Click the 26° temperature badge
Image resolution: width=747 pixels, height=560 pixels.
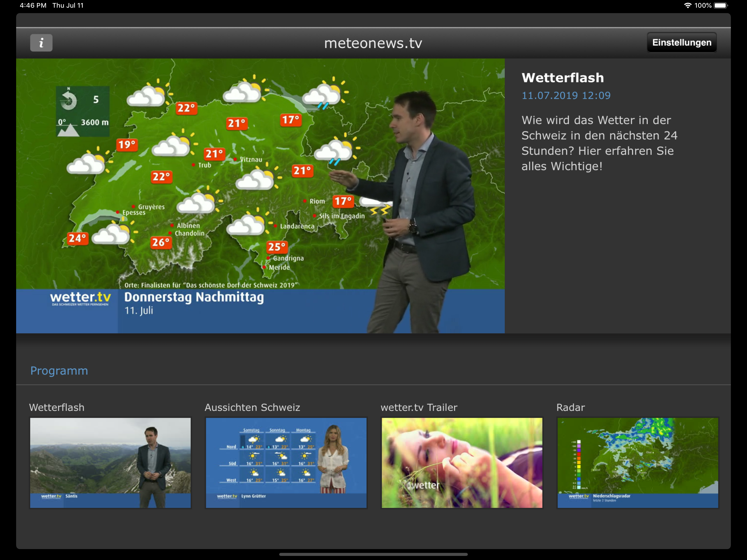161,242
